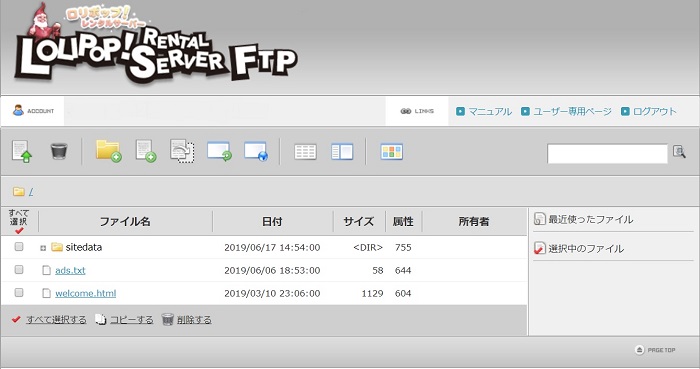
Task: Sort by サイズ column header
Action: point(358,222)
